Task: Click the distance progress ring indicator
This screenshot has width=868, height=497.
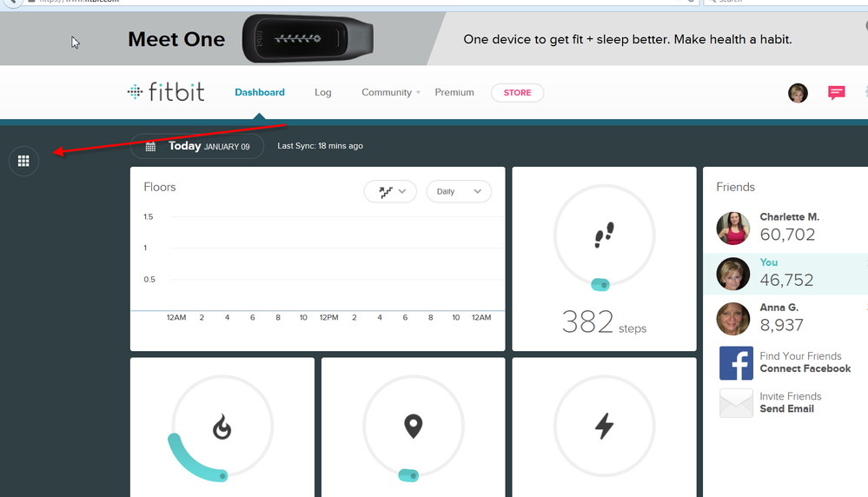Action: pos(408,475)
